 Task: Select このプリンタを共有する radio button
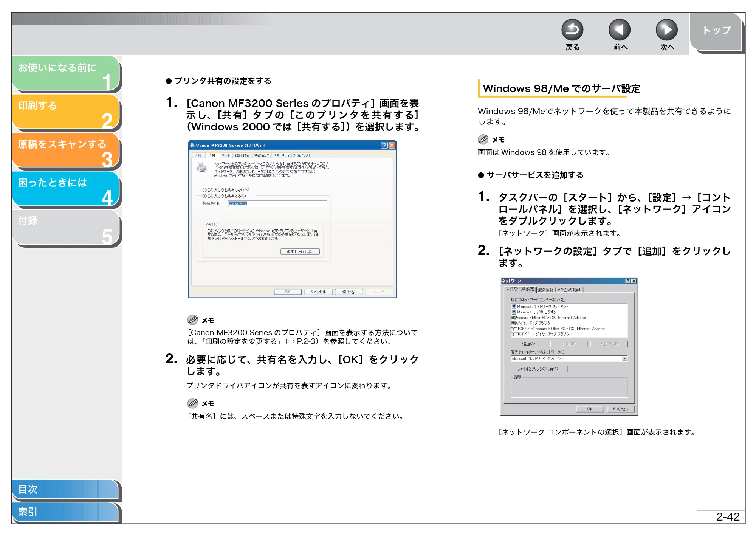(x=204, y=196)
